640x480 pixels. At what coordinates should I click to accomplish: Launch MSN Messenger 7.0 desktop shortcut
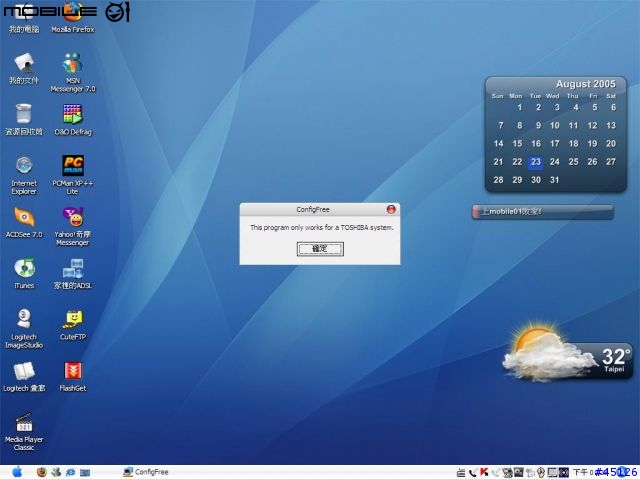click(x=73, y=72)
